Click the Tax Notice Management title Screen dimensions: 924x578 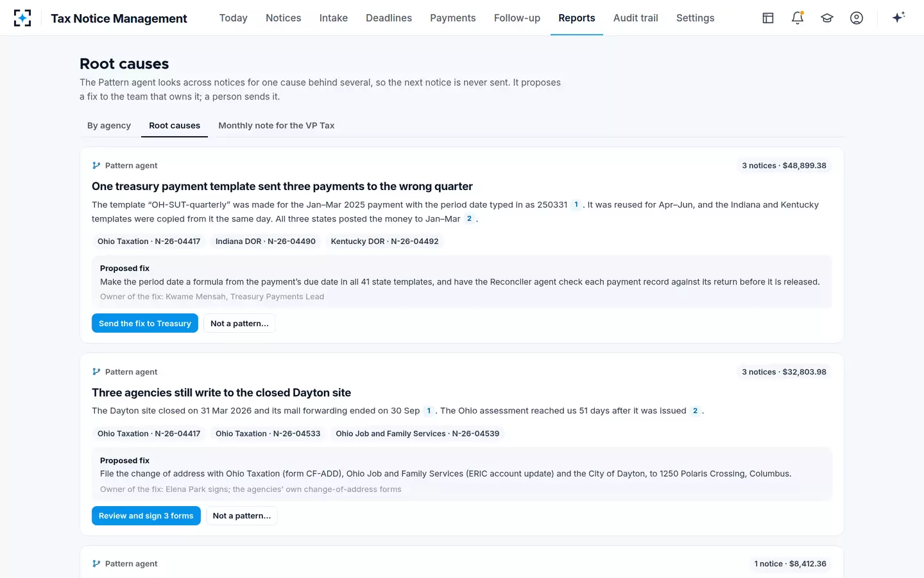point(119,18)
